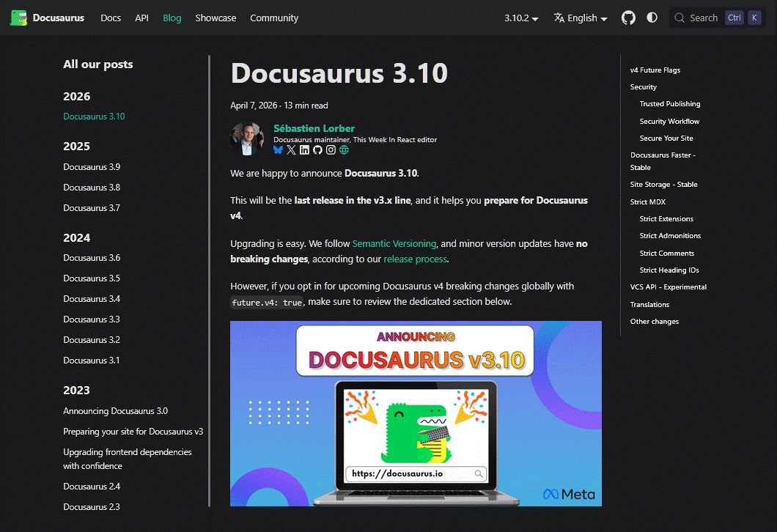Follow the release process link
The width and height of the screenshot is (777, 532).
[x=416, y=259]
